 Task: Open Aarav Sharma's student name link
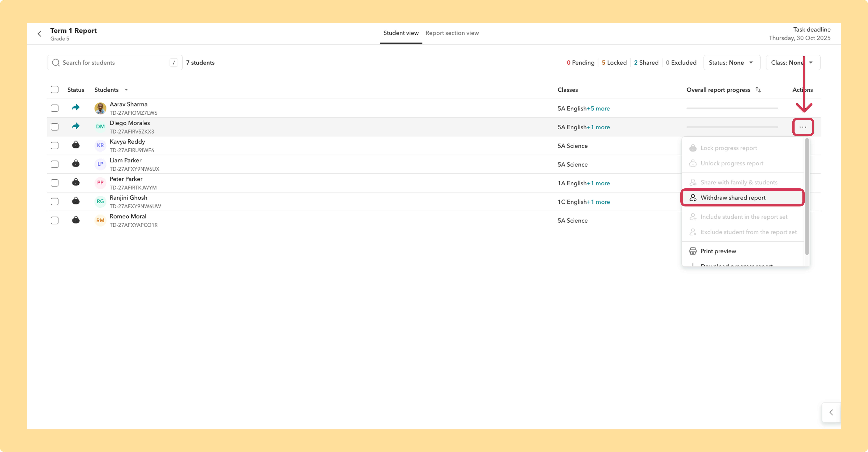[129, 104]
